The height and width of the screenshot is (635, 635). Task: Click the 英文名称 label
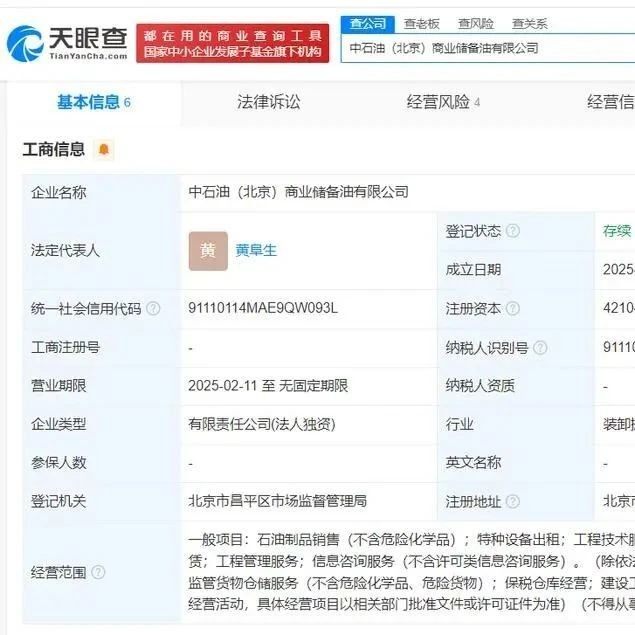tap(473, 463)
